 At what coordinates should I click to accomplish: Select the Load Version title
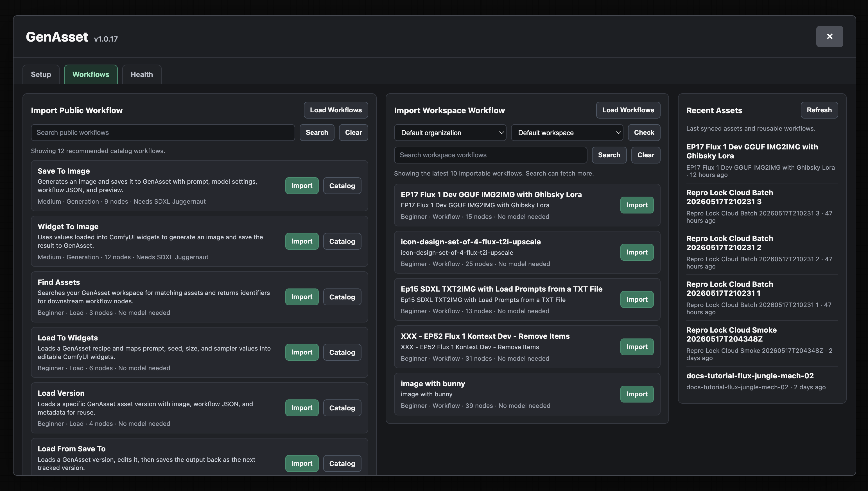[x=61, y=393]
